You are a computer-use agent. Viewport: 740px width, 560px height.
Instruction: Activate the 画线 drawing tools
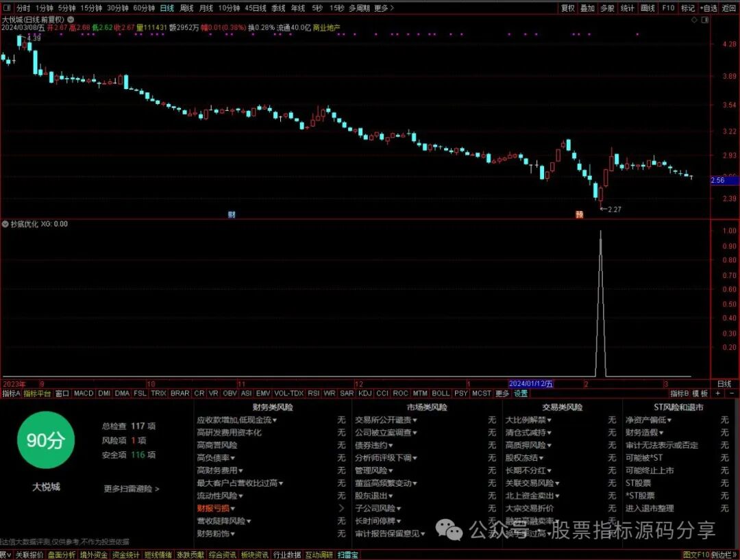point(647,8)
